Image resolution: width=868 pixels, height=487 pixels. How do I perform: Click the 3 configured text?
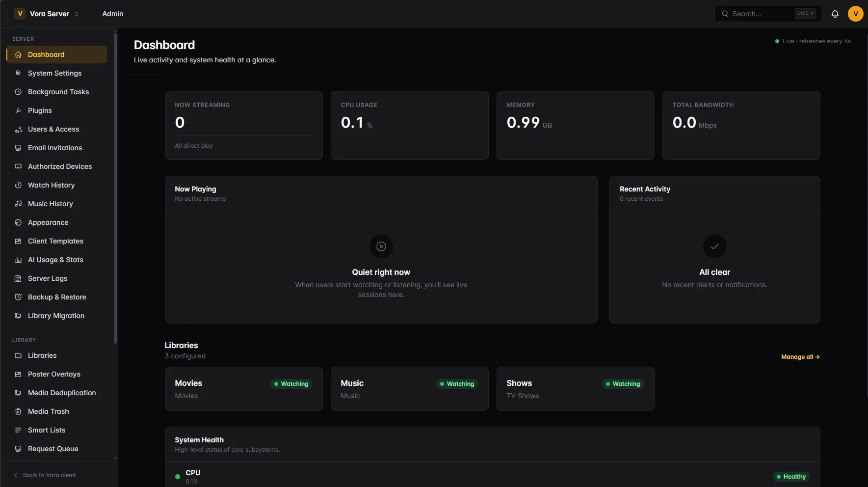[x=185, y=356]
